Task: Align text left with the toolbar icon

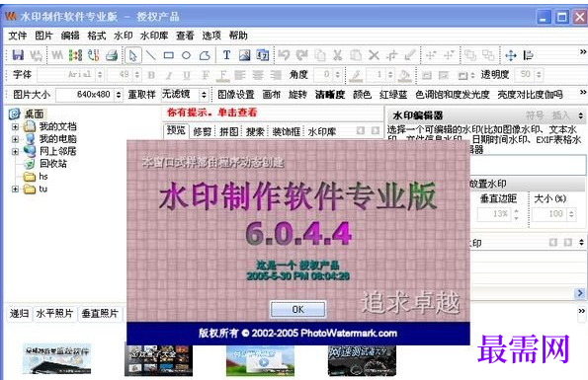Action: [240, 75]
